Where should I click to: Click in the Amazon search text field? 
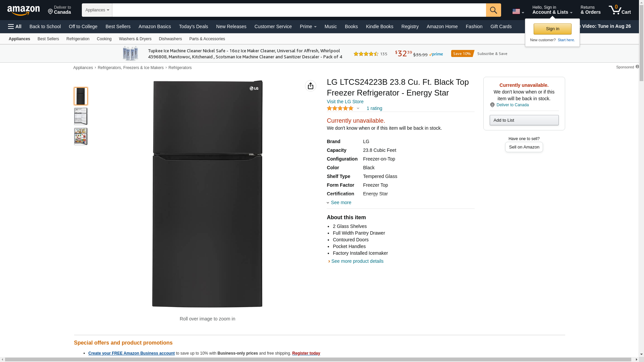pos(299,10)
